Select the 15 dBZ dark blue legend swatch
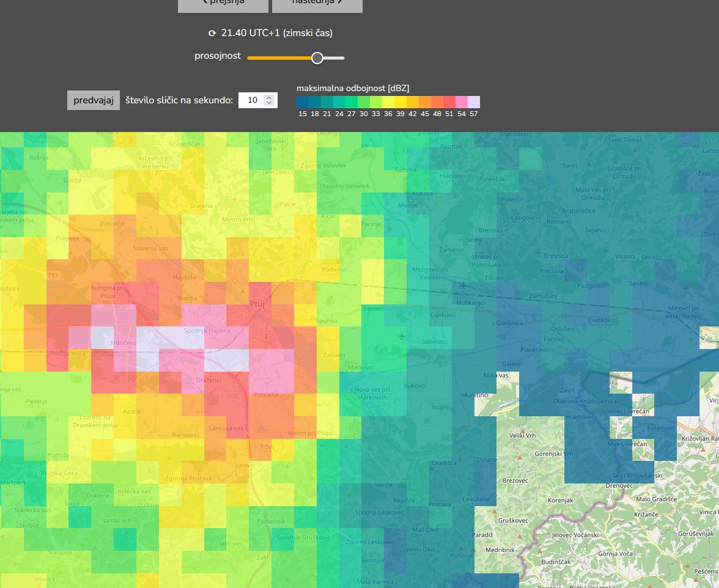Screen dimensions: 719x588 (x=303, y=102)
